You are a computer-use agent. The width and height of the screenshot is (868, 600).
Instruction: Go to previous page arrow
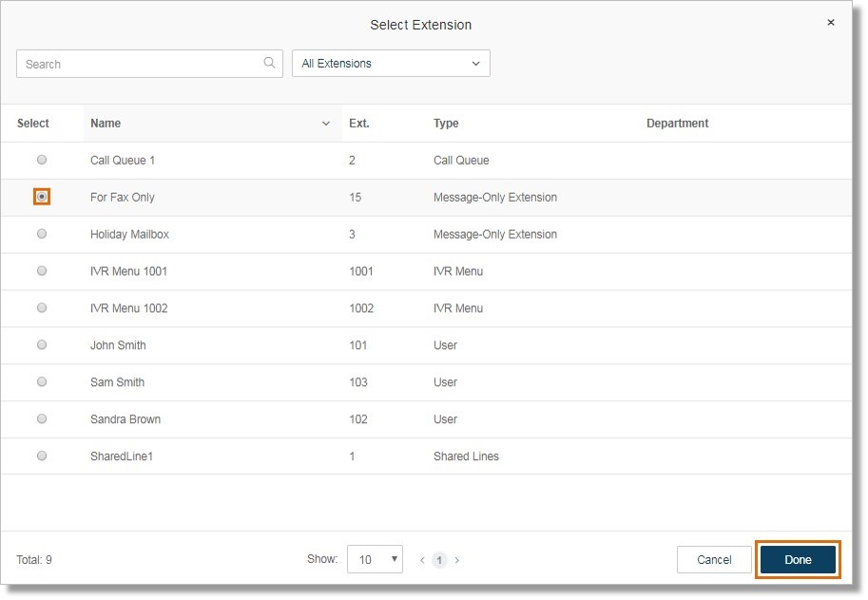pos(422,560)
